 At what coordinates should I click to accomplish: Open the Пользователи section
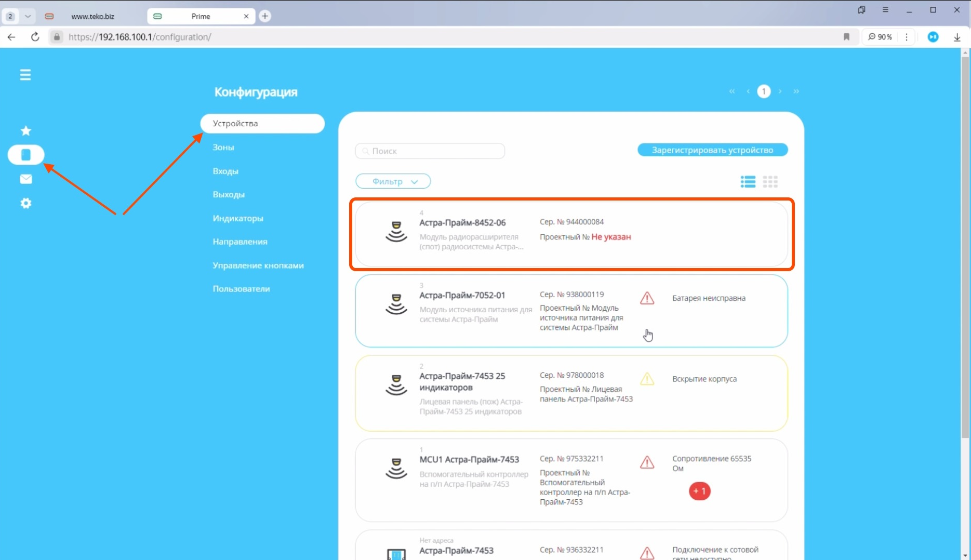pos(241,289)
